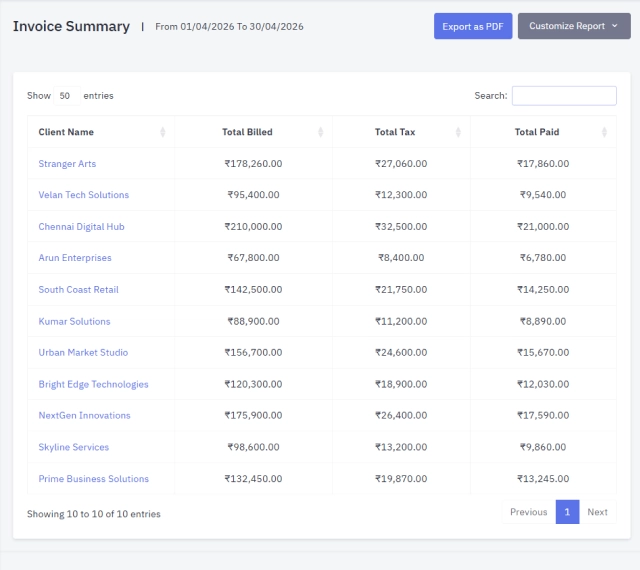Select the ₹9,860.00 paid amount

tap(543, 447)
